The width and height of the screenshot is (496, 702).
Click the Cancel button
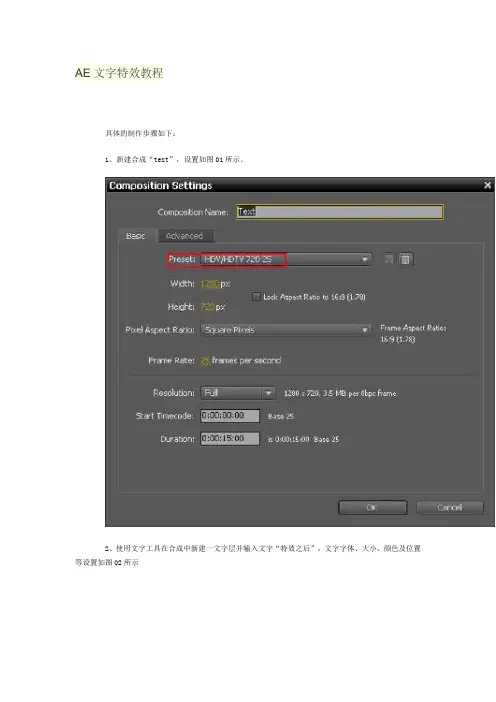pyautogui.click(x=450, y=507)
